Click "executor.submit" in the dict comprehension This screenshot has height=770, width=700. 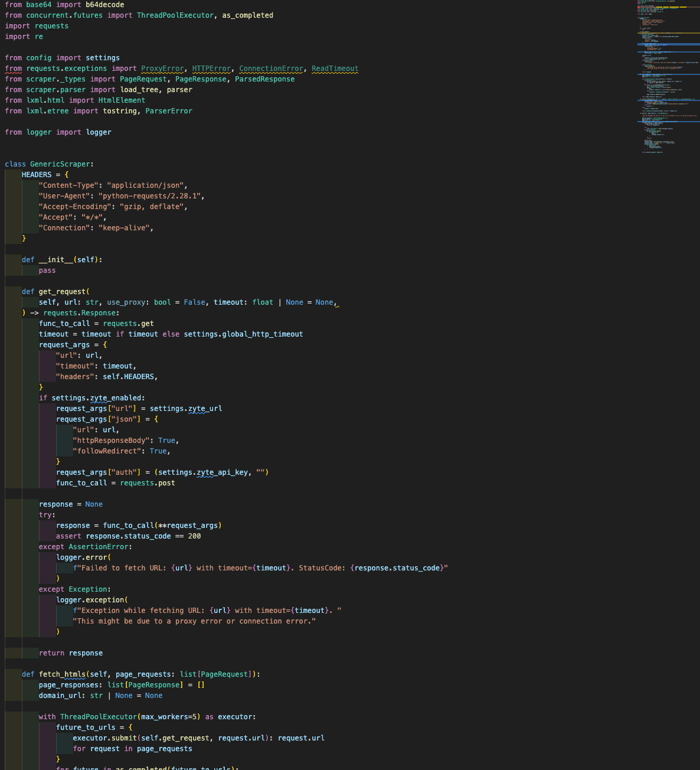(x=105, y=738)
